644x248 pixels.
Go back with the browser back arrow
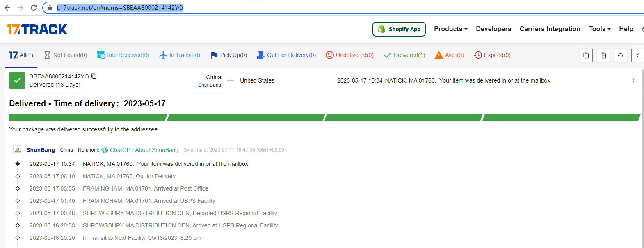tap(7, 8)
